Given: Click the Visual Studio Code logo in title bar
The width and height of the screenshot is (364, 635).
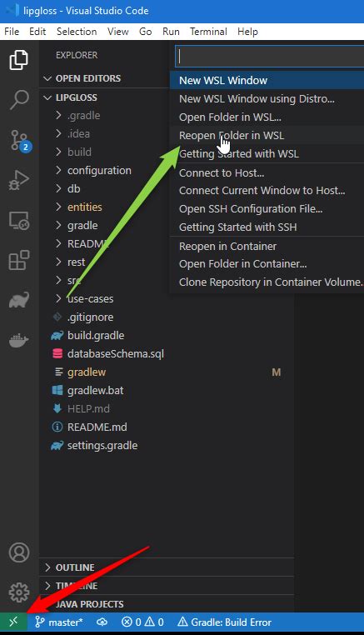Looking at the screenshot, I should pyautogui.click(x=12, y=11).
